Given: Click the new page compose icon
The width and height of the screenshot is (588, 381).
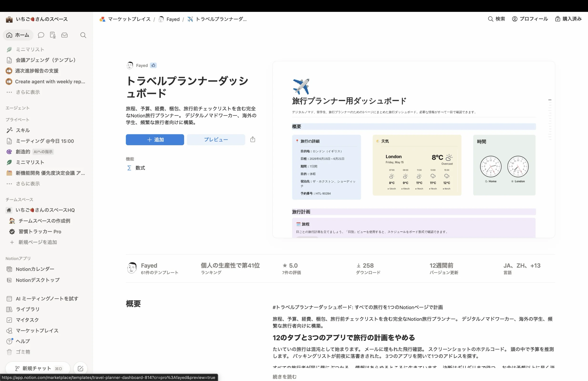Looking at the screenshot, I should pyautogui.click(x=80, y=369).
